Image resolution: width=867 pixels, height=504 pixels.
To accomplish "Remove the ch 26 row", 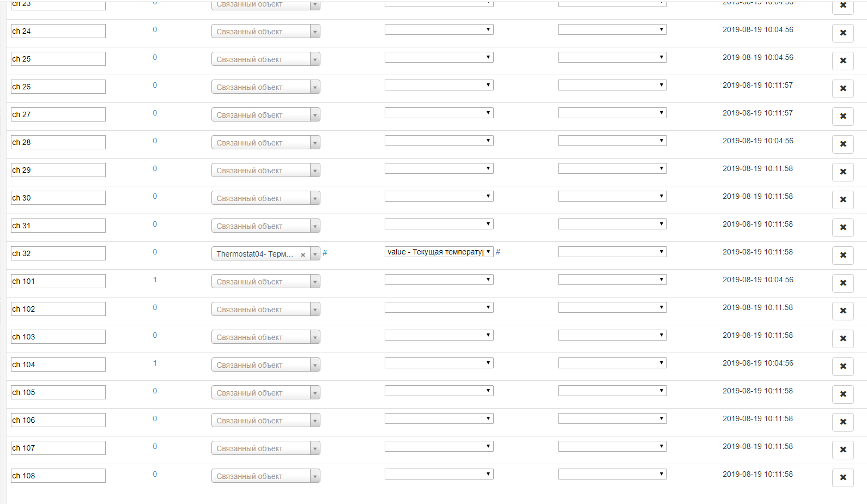I will (x=842, y=88).
